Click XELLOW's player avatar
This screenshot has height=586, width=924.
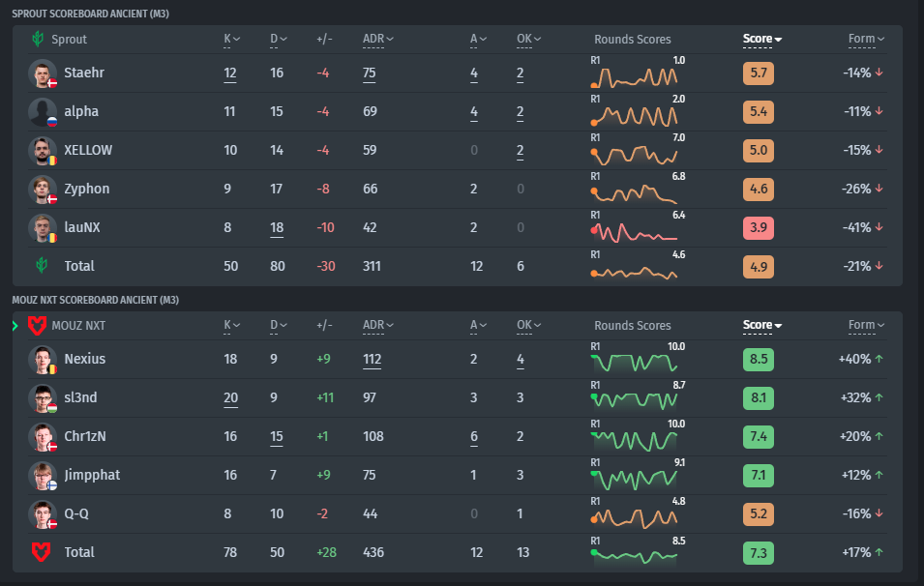click(x=43, y=151)
